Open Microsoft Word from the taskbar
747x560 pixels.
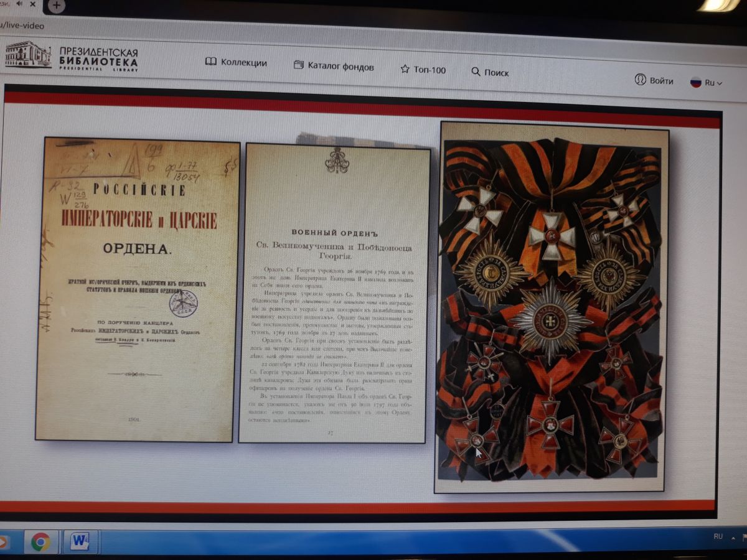pyautogui.click(x=80, y=541)
